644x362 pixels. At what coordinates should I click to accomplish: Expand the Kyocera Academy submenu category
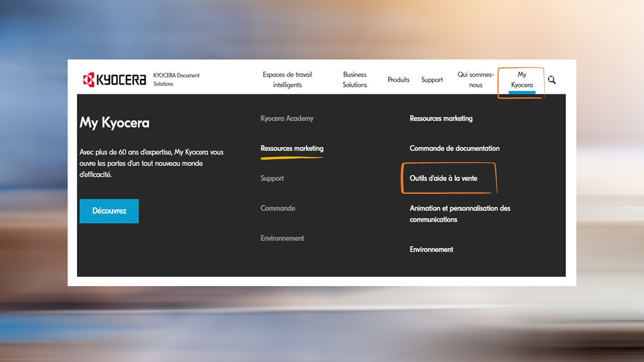coord(287,118)
